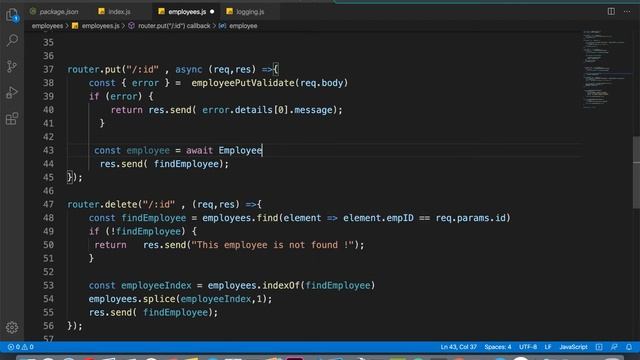Viewport: 640px width, 360px height.
Task: Open the Source Control view icon
Action: [12, 66]
